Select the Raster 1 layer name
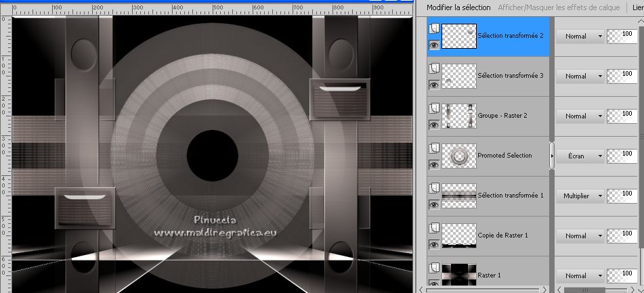Viewport: 644px width, 293px height. (x=489, y=275)
